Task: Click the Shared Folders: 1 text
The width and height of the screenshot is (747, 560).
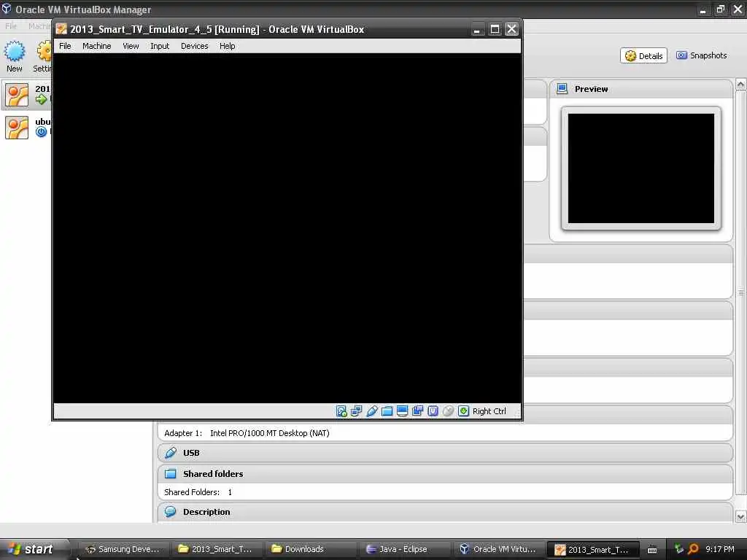Action: tap(198, 492)
